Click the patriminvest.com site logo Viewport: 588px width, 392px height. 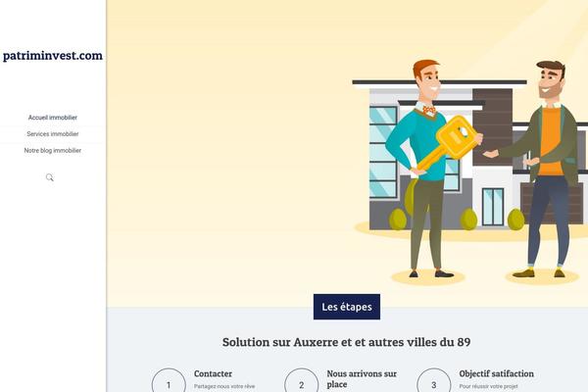tap(53, 56)
